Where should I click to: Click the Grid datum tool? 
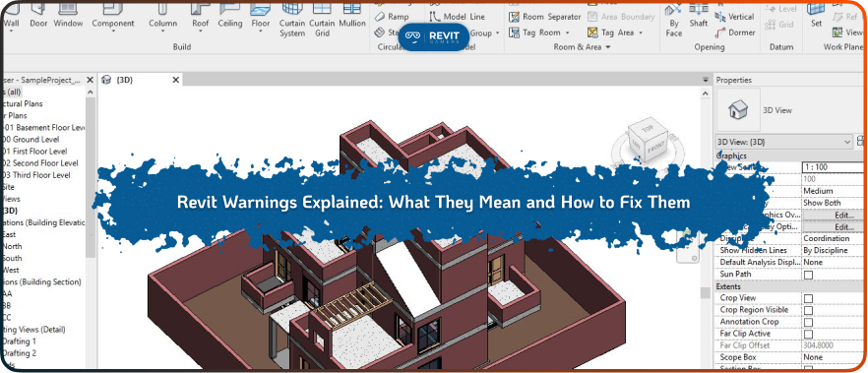click(779, 25)
